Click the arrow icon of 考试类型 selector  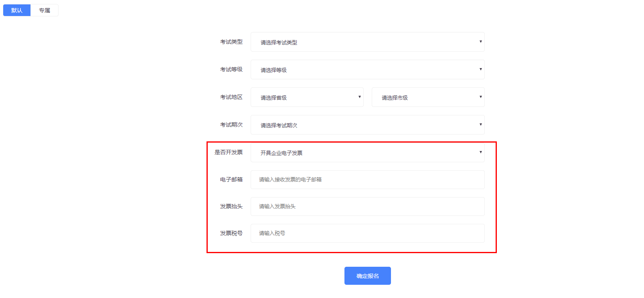[480, 42]
